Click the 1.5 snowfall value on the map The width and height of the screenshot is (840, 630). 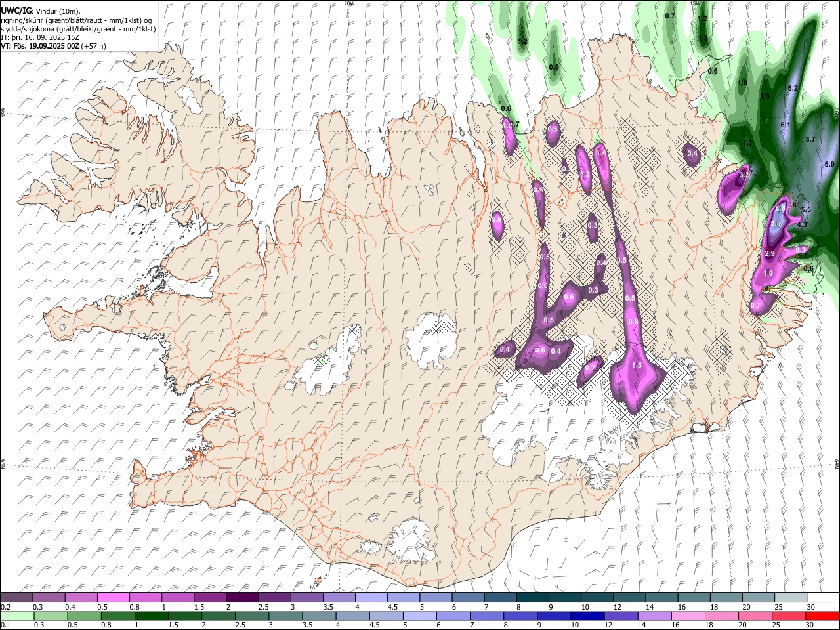636,365
